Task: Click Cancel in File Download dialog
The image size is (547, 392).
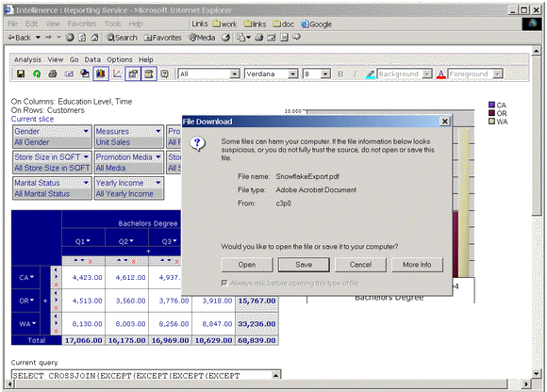Action: (360, 265)
